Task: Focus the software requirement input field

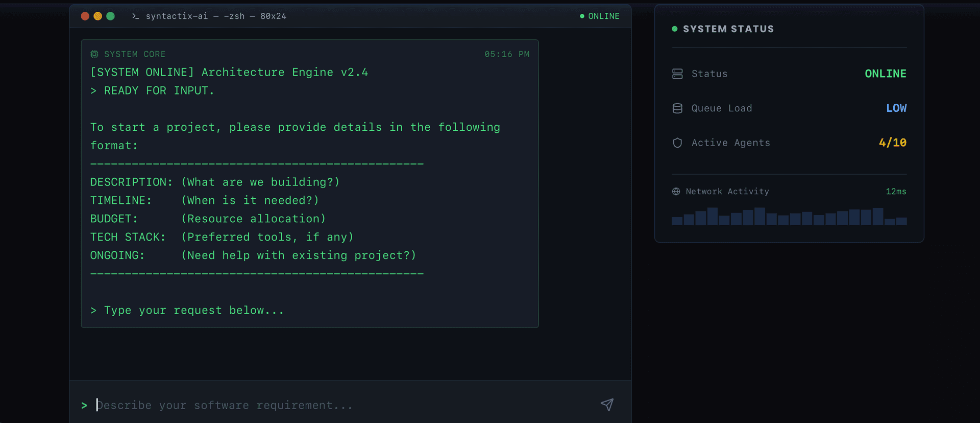Action: click(x=342, y=405)
